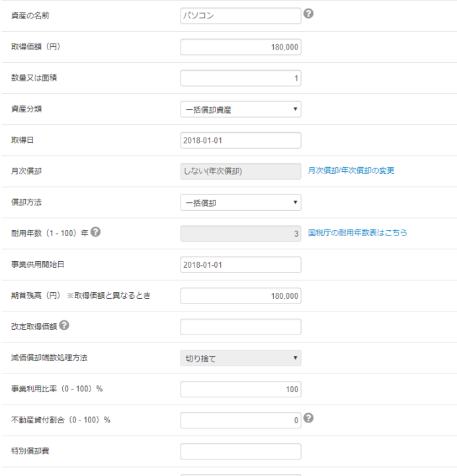Viewport: 457px width, 476px height.
Task: Focus the 期首残高（円） input field
Action: pos(241,296)
